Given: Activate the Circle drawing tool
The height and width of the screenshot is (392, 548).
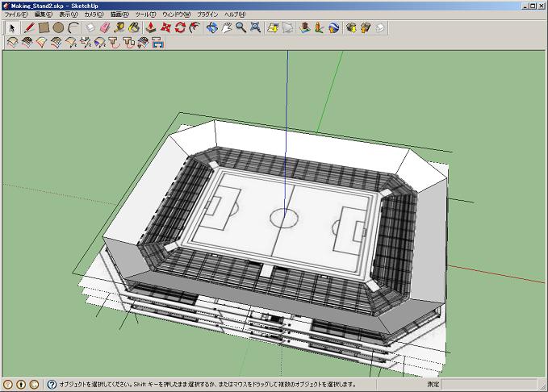Looking at the screenshot, I should point(58,27).
